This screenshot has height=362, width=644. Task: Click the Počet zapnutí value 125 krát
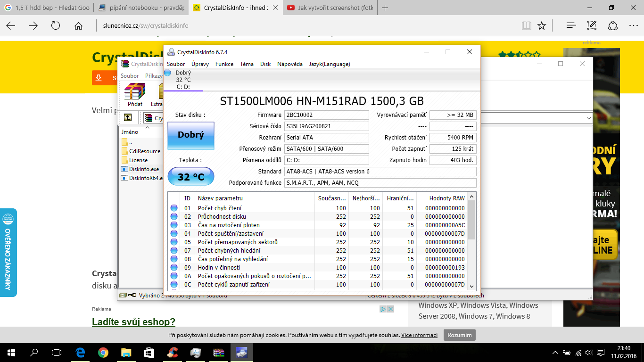pyautogui.click(x=453, y=149)
